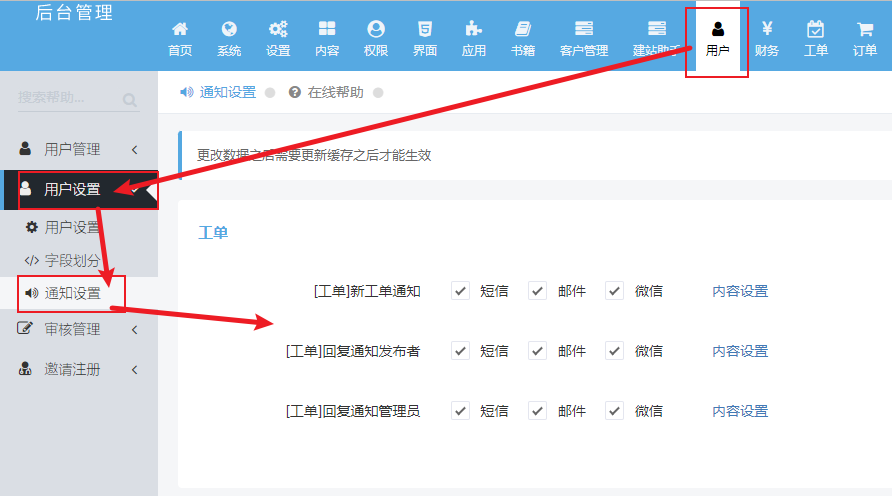This screenshot has height=496, width=892.
Task: Open the 界面 HTML5 icon
Action: pyautogui.click(x=425, y=28)
